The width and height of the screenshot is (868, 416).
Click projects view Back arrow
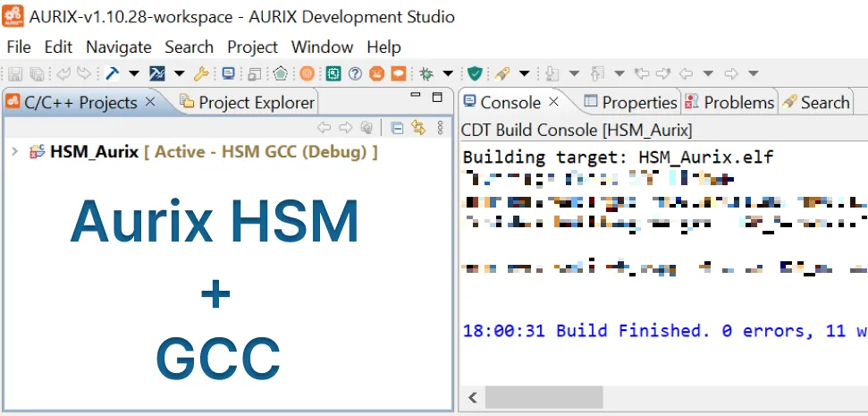click(324, 129)
